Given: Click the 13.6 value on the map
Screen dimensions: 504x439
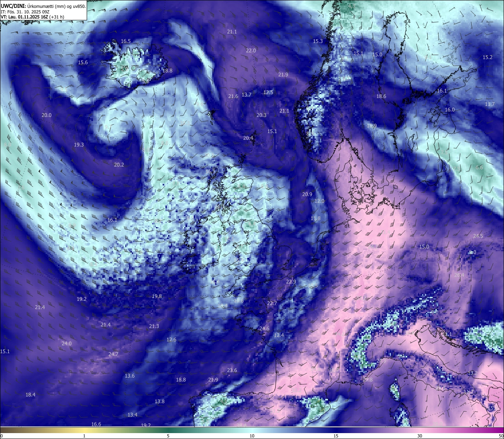Looking at the screenshot, I should [x=130, y=376].
